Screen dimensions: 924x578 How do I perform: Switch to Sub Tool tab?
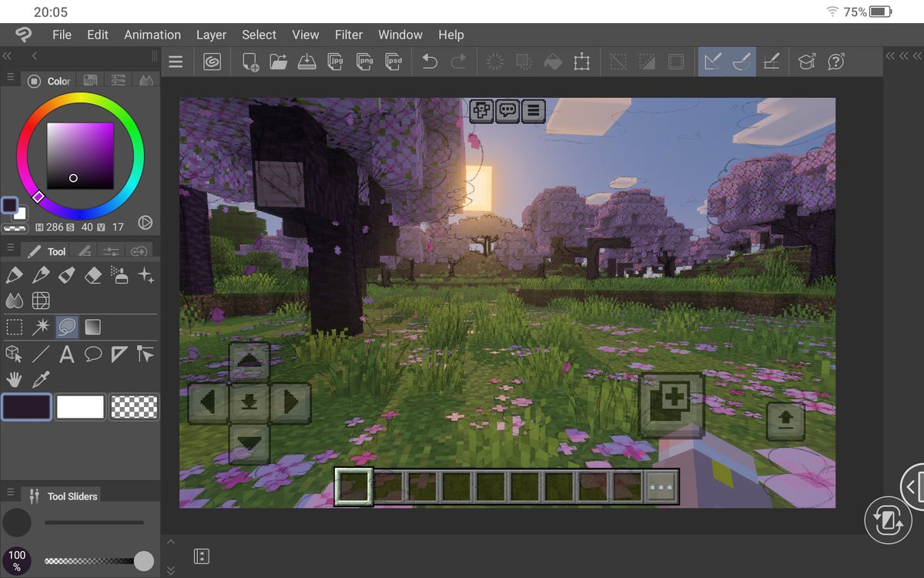(x=85, y=251)
